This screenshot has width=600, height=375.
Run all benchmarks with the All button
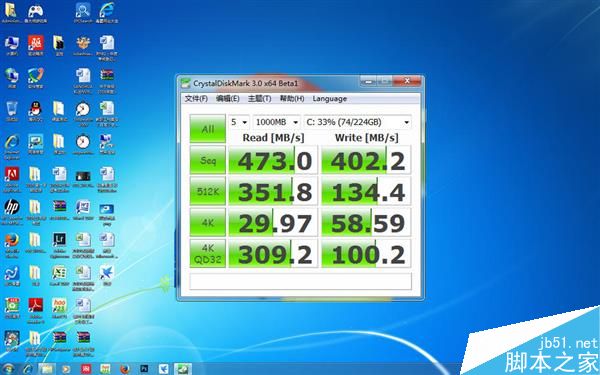pyautogui.click(x=208, y=129)
